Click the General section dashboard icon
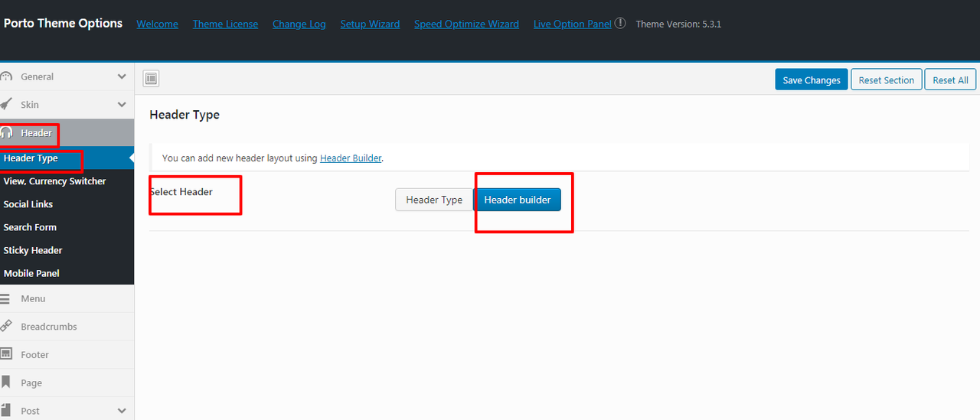This screenshot has width=980, height=420. pyautogui.click(x=6, y=77)
